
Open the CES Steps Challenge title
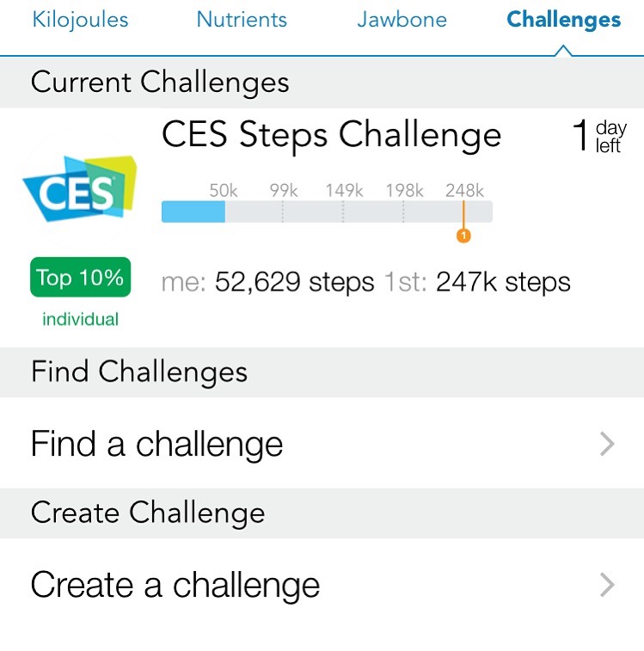pyautogui.click(x=331, y=135)
